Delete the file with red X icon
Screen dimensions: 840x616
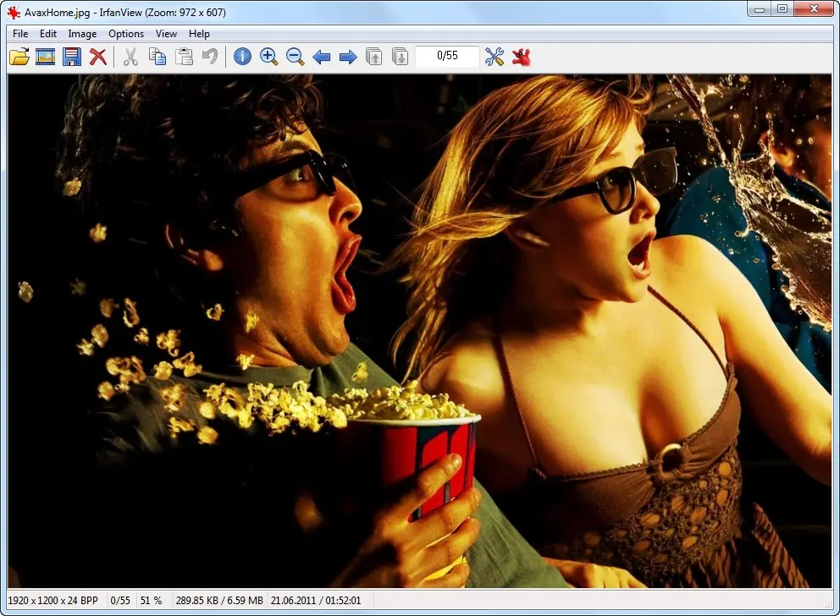(98, 57)
